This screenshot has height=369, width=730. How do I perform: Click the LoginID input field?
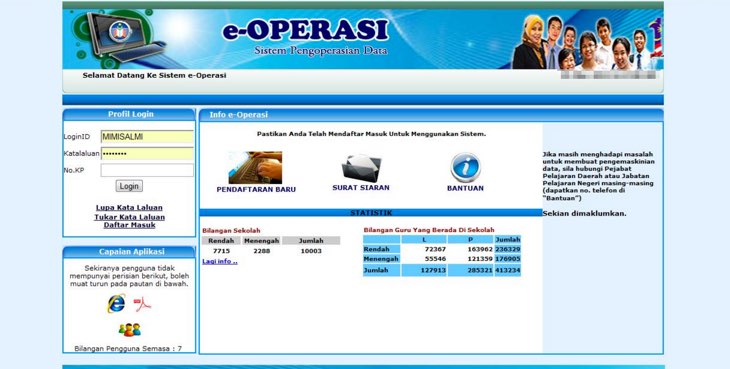click(147, 137)
